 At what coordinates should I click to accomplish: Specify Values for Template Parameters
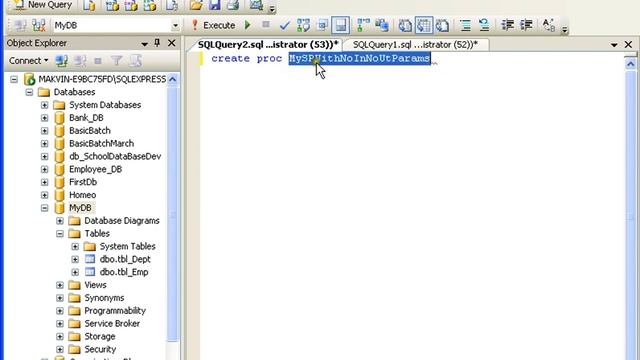(549, 25)
